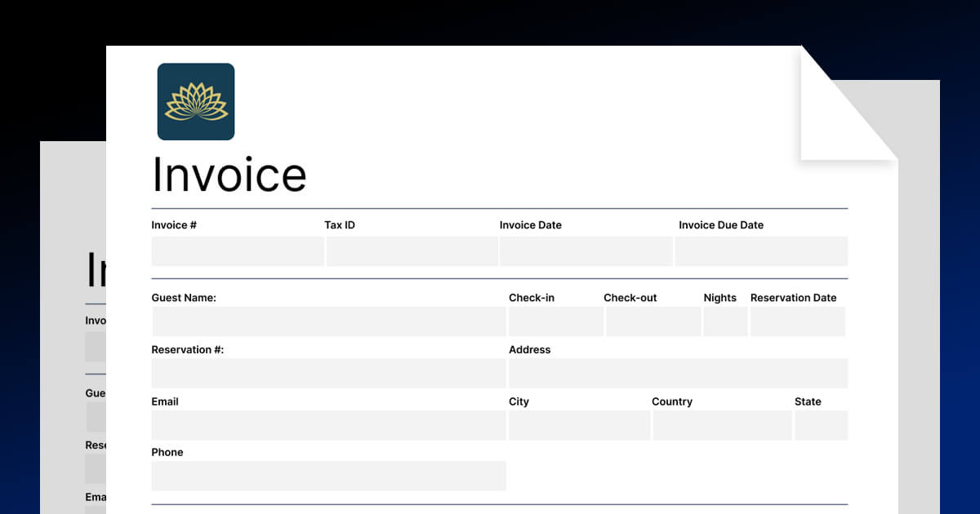The width and height of the screenshot is (980, 514).
Task: Click the Invoice Date field
Action: 586,251
